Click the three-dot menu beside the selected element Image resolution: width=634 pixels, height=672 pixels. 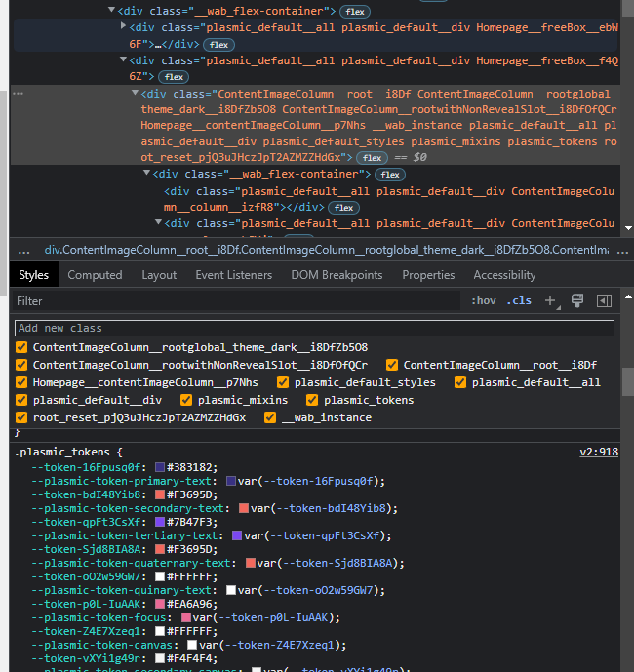[19, 94]
